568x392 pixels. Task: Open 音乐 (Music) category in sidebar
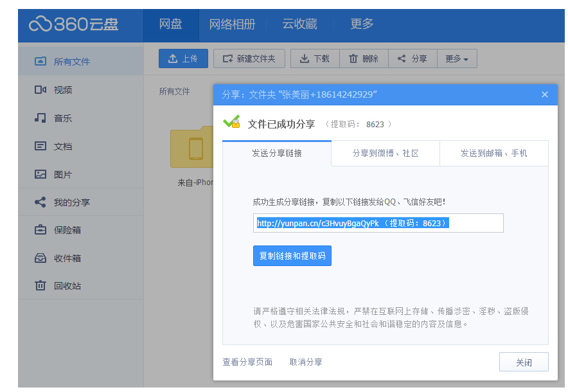[62, 118]
